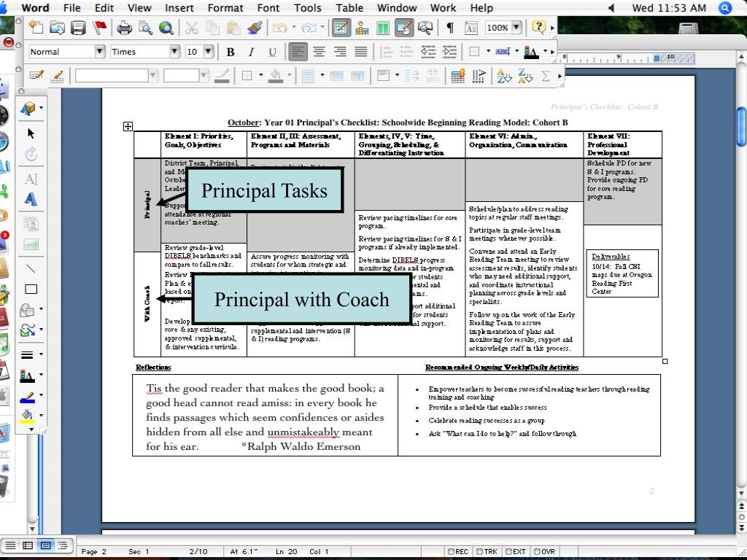The width and height of the screenshot is (747, 560).
Task: Open the yellow Help question mark
Action: coord(538,27)
